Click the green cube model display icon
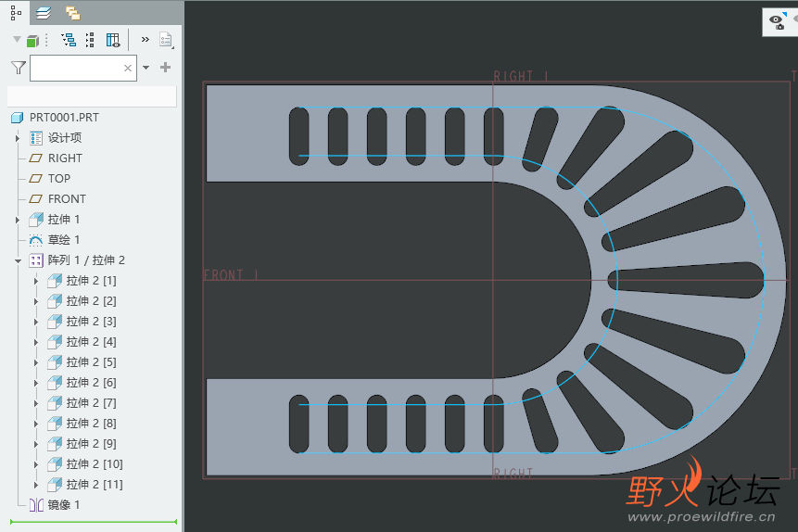The height and width of the screenshot is (532, 798). (x=32, y=41)
